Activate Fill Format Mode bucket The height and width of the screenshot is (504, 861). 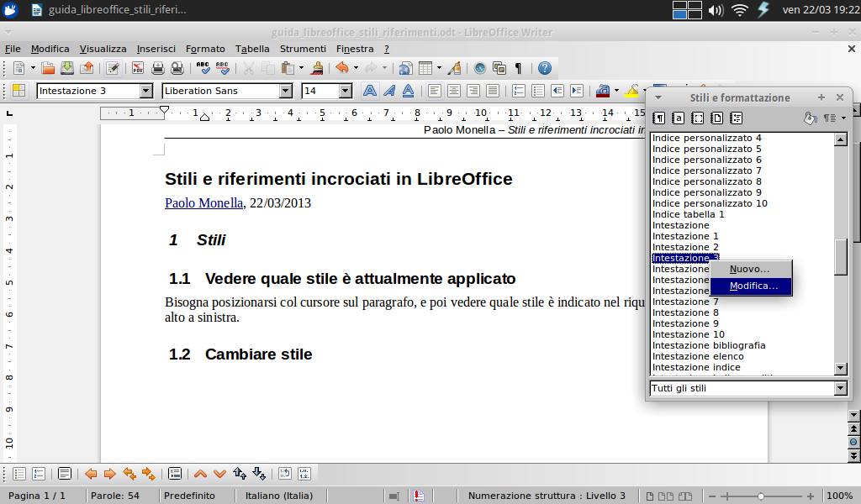(810, 118)
